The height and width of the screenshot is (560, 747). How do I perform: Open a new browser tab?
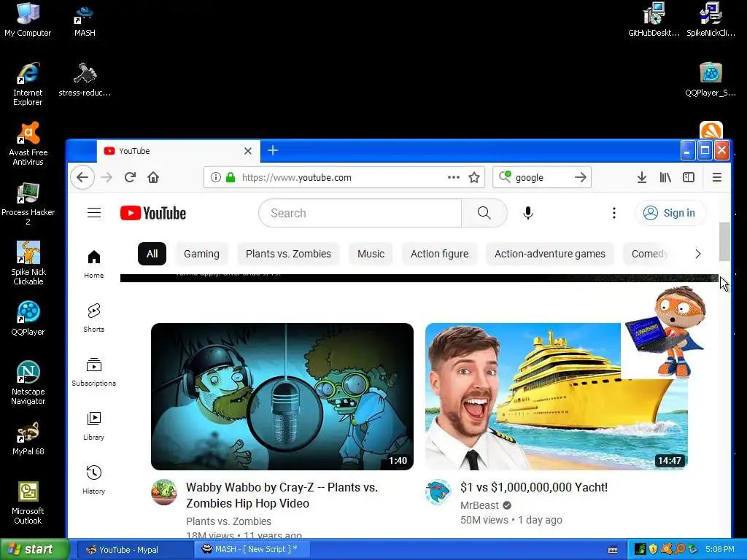273,150
